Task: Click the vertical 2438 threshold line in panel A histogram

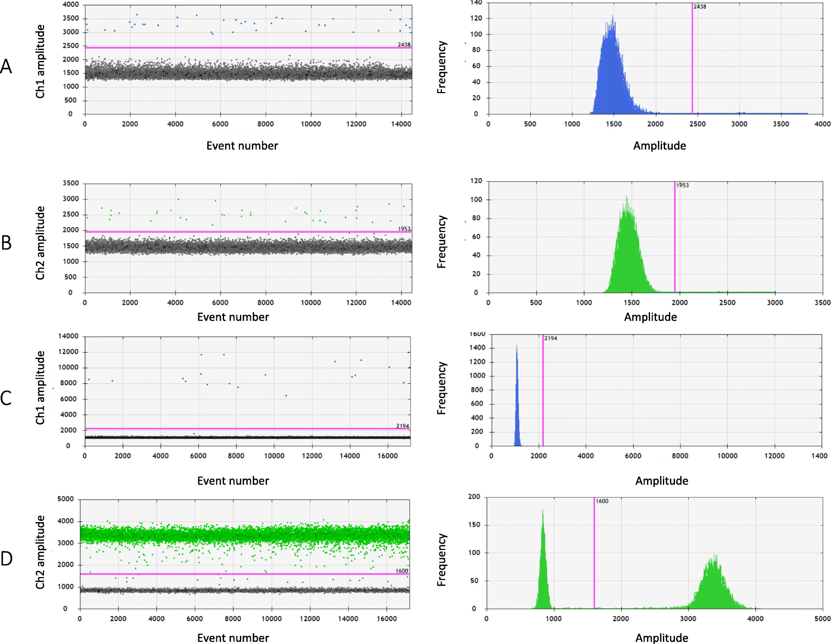Action: [x=692, y=58]
